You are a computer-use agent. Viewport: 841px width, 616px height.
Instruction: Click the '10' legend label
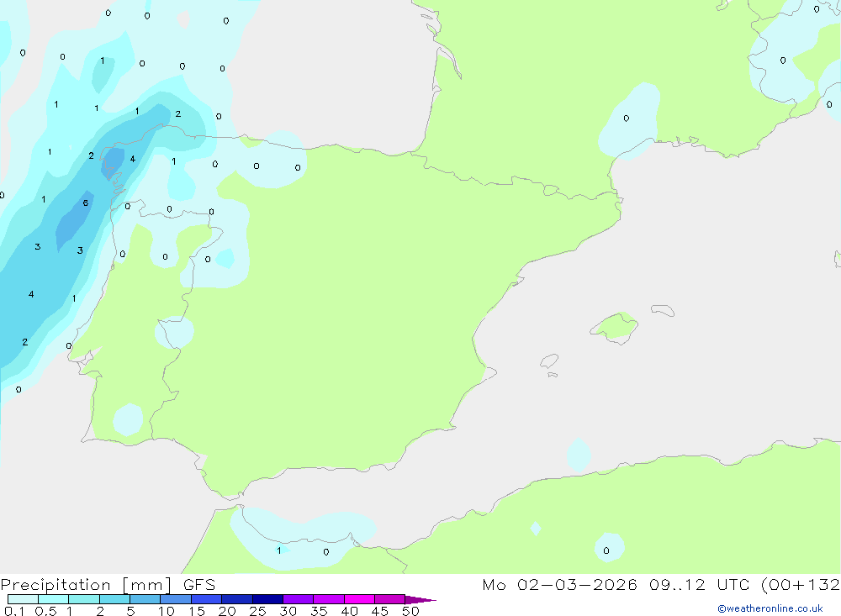pos(167,611)
